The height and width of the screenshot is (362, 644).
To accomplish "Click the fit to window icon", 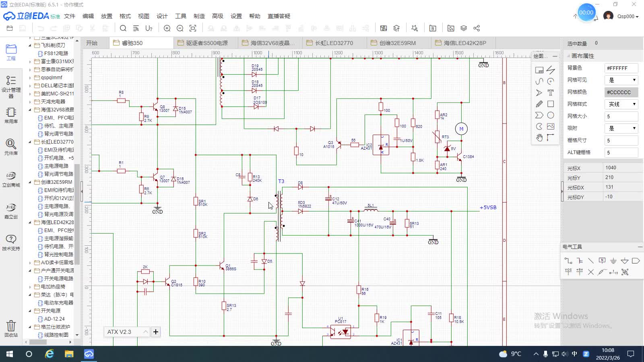I will [x=193, y=28].
